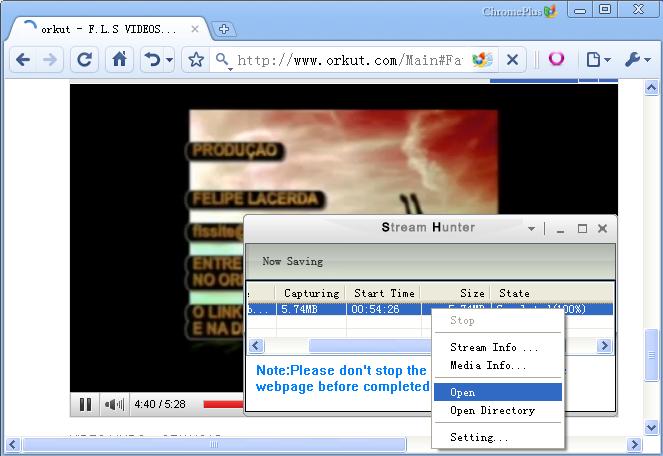Click the Stream Hunter list left scroll arrow
Image resolution: width=663 pixels, height=456 pixels.
click(256, 346)
